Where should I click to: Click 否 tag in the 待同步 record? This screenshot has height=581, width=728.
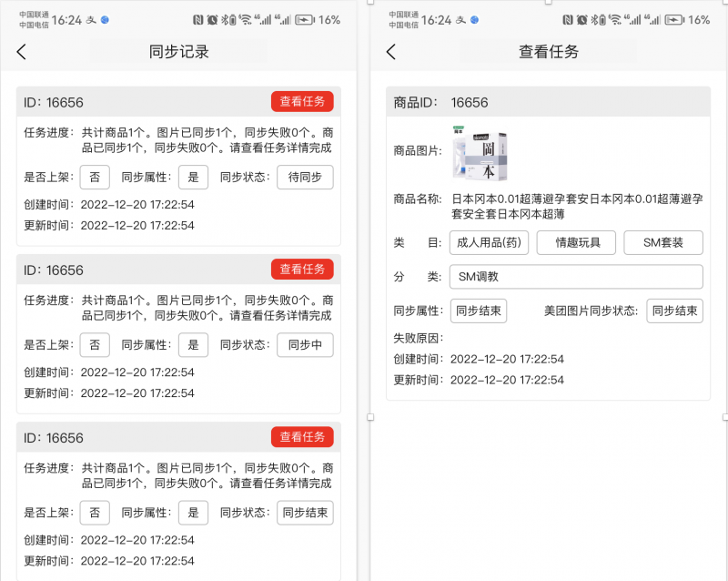point(95,177)
